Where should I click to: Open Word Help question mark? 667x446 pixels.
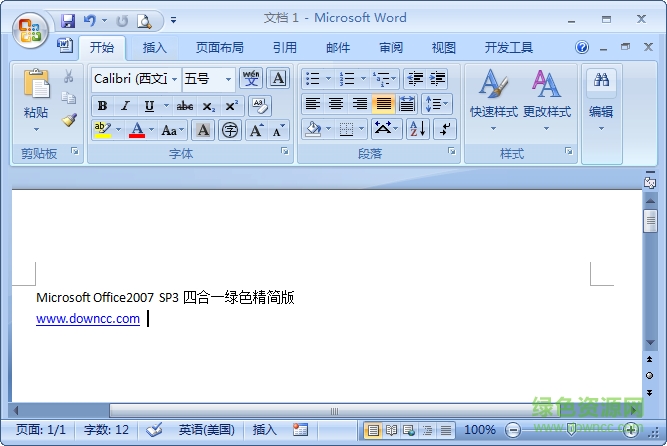click(582, 47)
